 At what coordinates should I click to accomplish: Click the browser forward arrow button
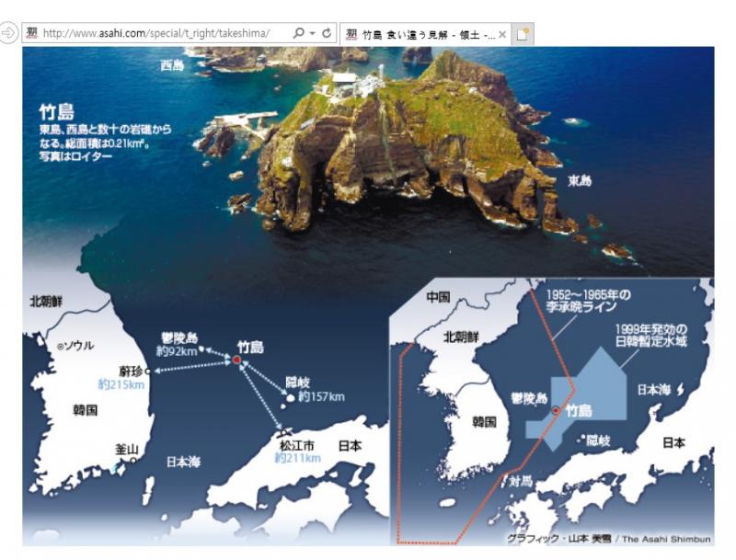point(9,34)
